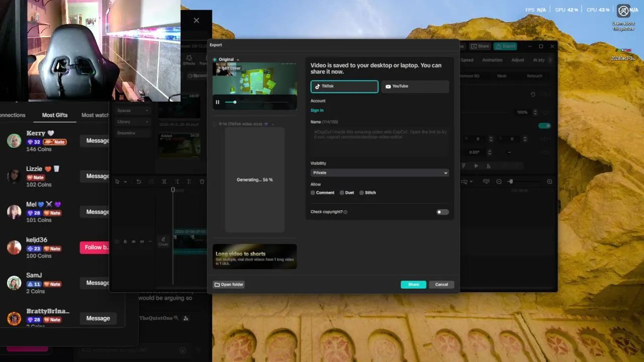Enable the Comment checkbox
Image resolution: width=644 pixels, height=362 pixels.
coord(313,193)
